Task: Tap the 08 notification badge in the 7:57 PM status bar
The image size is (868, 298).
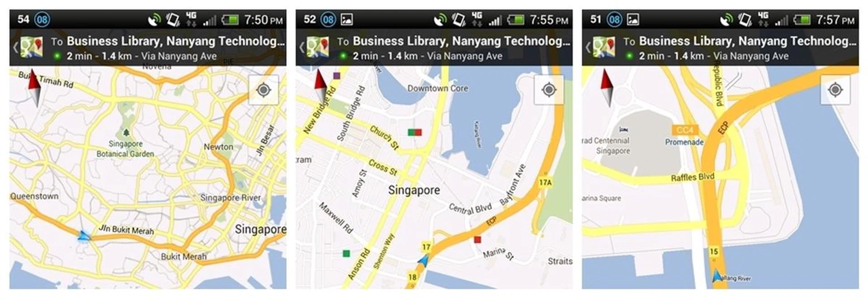Action: pos(614,19)
